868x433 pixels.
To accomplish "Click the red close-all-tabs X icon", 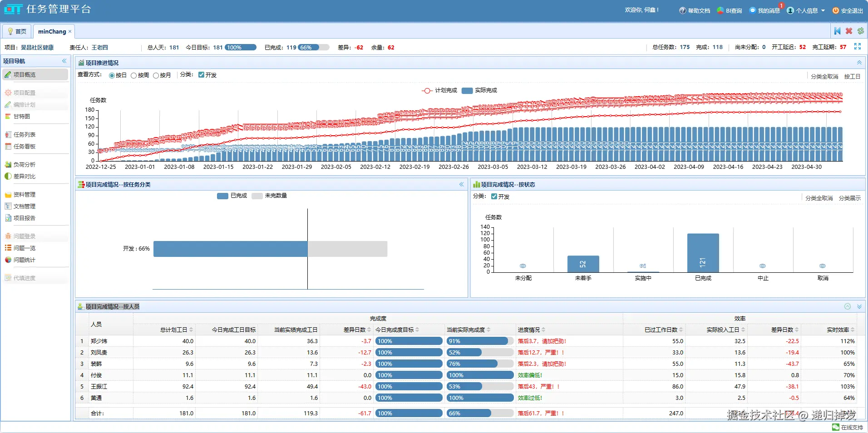I will [x=849, y=31].
